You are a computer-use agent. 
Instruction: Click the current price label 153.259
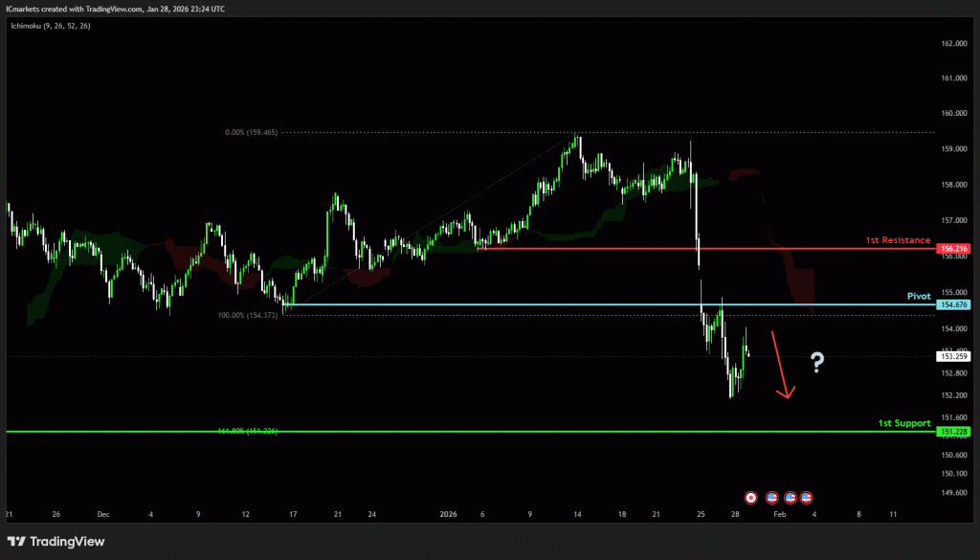point(954,357)
